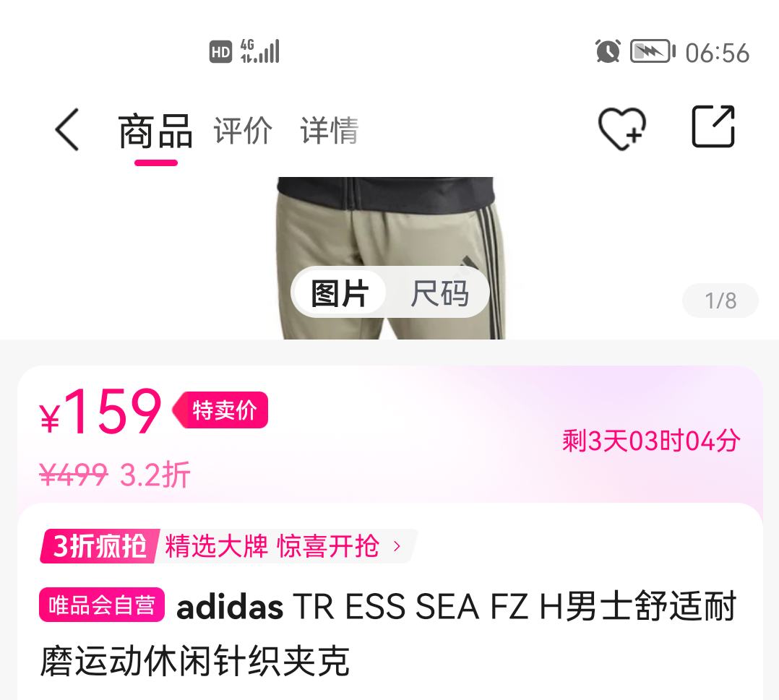Viewport: 779px width, 700px height.
Task: Open the 评价 reviews tab
Action: click(x=243, y=131)
